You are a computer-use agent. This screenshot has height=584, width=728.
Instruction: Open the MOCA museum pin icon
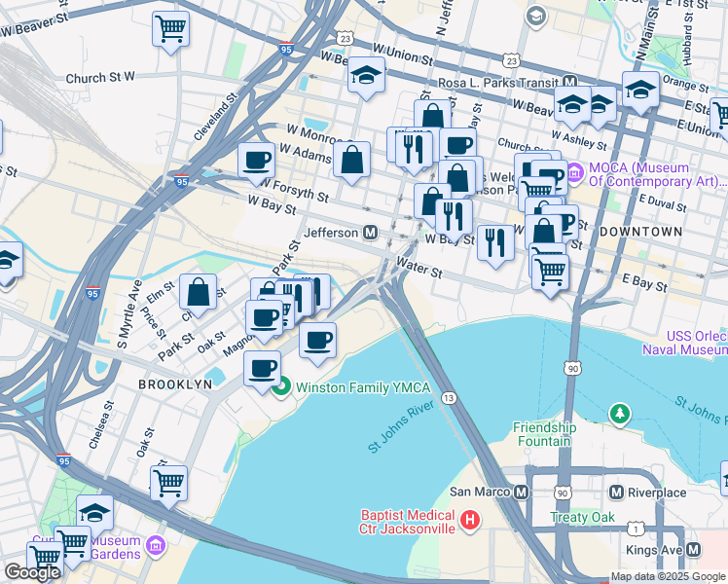[573, 173]
